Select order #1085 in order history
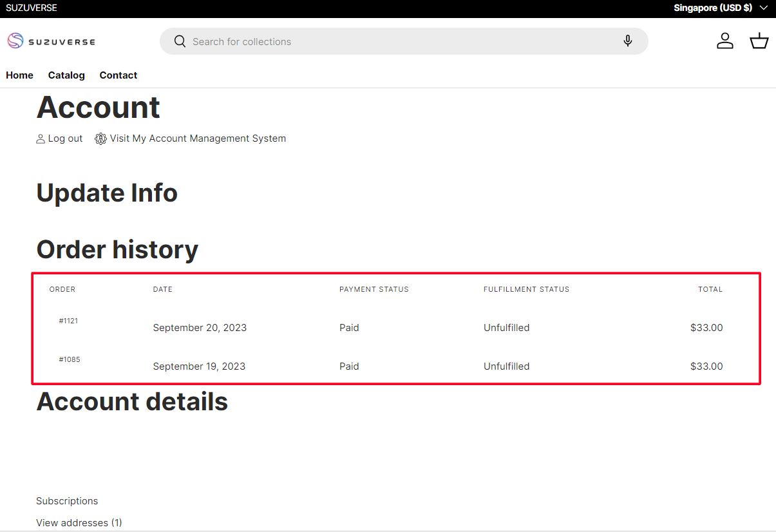 pos(70,359)
